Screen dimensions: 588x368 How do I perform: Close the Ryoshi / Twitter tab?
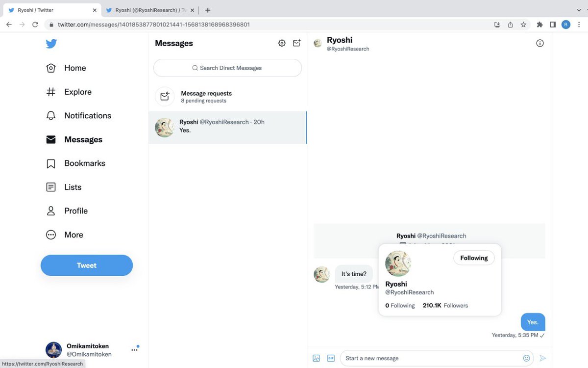tap(95, 10)
